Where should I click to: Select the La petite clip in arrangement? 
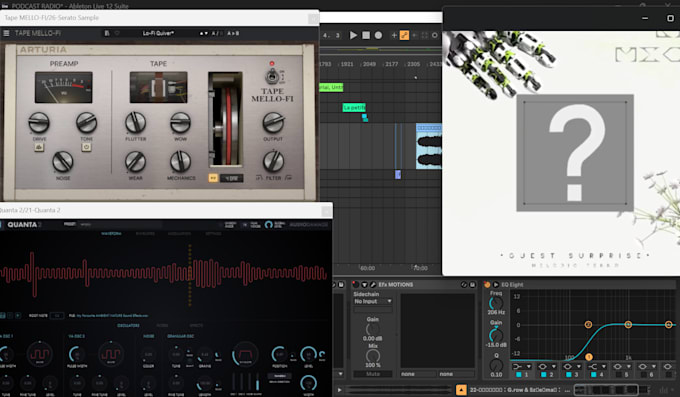354,108
